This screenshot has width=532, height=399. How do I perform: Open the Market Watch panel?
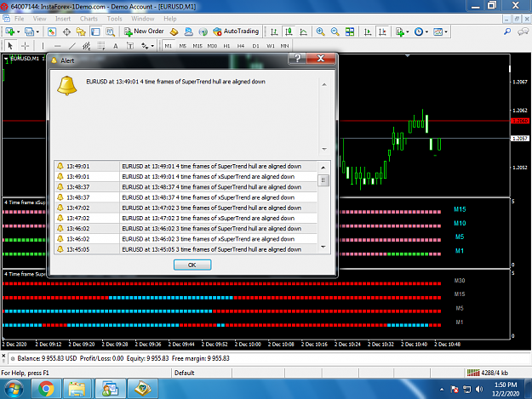point(52,31)
